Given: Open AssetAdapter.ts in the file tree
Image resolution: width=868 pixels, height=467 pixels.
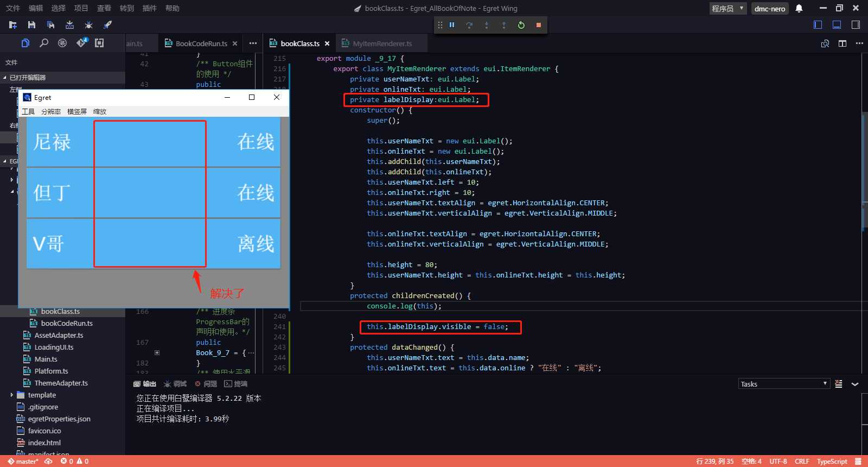Looking at the screenshot, I should coord(59,335).
